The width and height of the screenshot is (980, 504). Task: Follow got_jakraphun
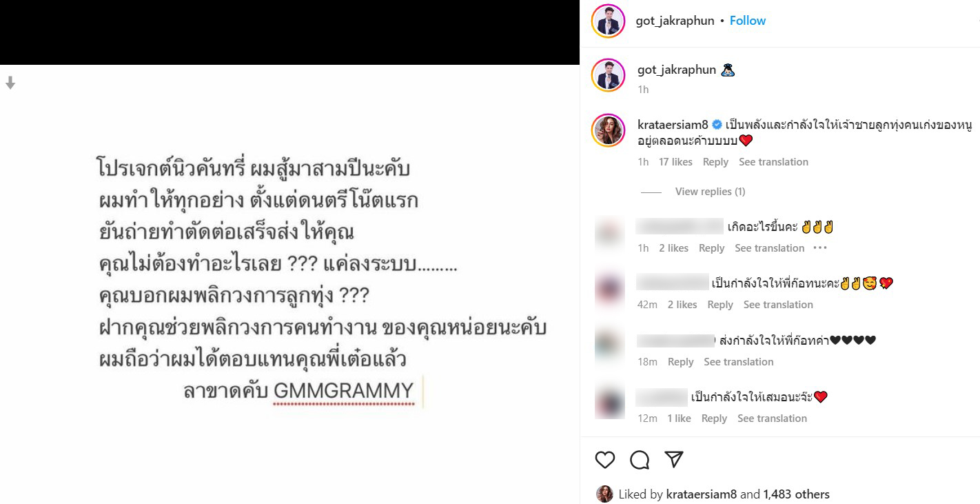[748, 21]
